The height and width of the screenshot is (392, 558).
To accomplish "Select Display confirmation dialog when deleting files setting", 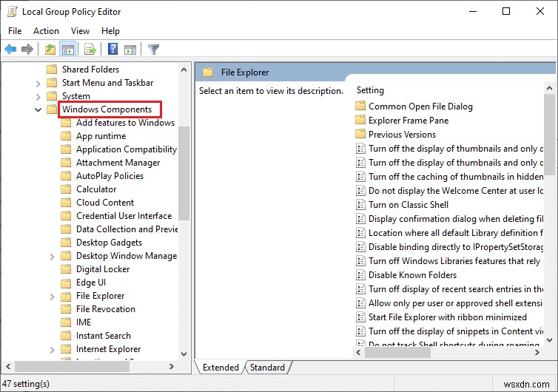I will point(456,218).
